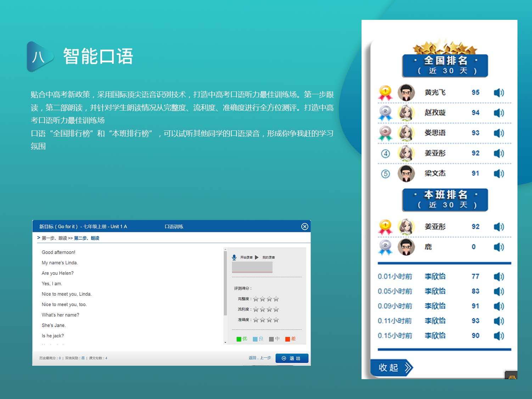The image size is (532, 399).
Task: Click the recording progress bar area
Action: [x=252, y=268]
